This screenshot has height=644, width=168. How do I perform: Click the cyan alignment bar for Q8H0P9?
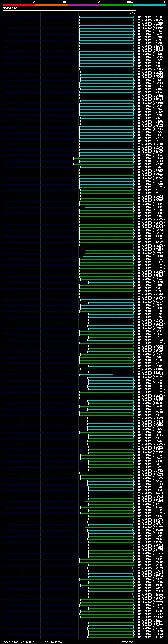110,207
